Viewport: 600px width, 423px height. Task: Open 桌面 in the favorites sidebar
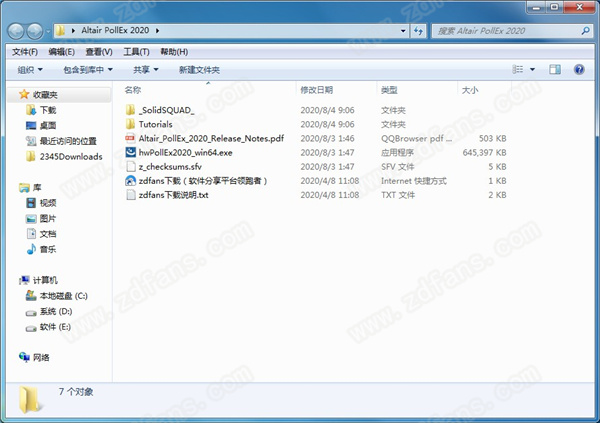[48, 126]
